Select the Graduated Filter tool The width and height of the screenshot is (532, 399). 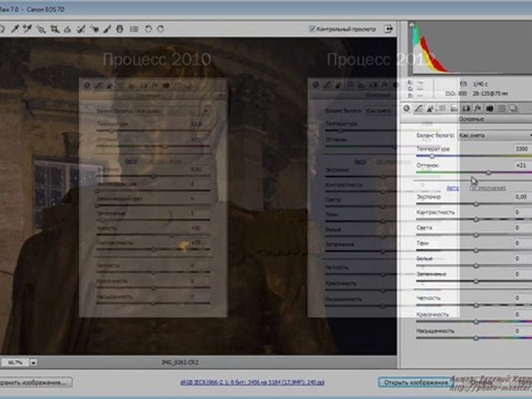(120, 29)
